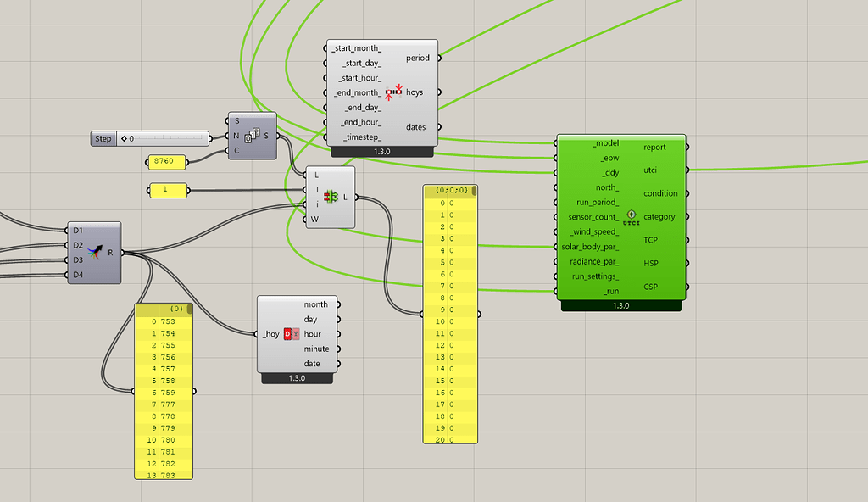Click the day output
This screenshot has height=502, width=868.
point(310,319)
